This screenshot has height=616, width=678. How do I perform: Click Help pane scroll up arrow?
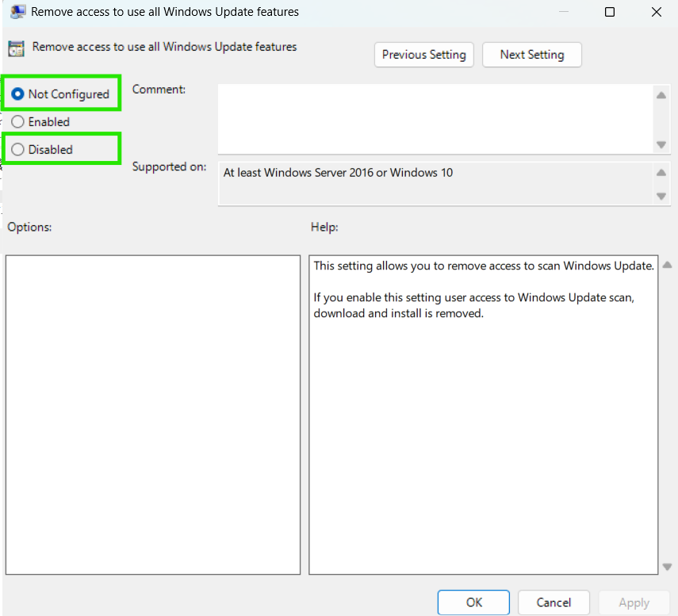(667, 265)
